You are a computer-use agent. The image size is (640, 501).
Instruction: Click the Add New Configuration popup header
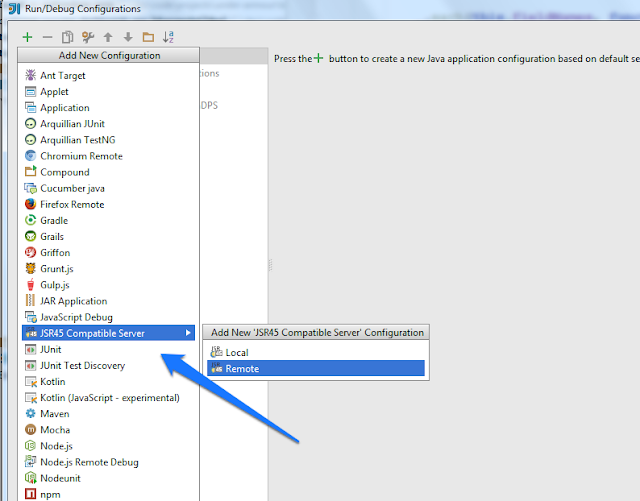(x=109, y=55)
